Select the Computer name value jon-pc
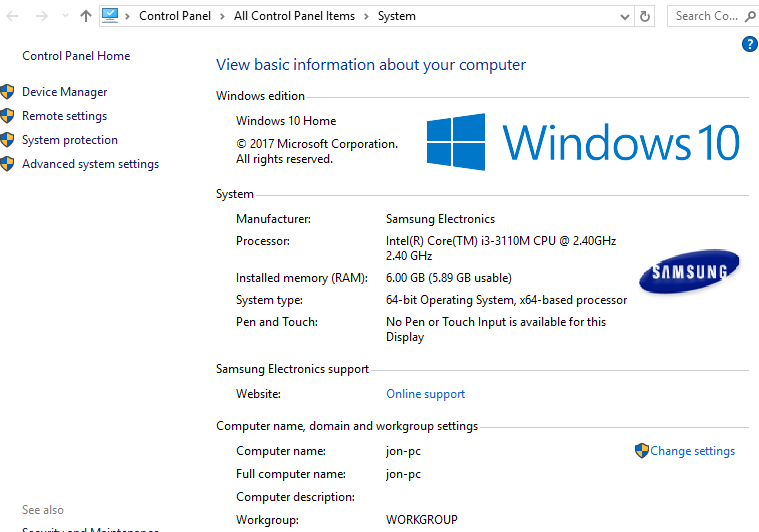Viewport: 759px width, 532px height. pyautogui.click(x=403, y=451)
